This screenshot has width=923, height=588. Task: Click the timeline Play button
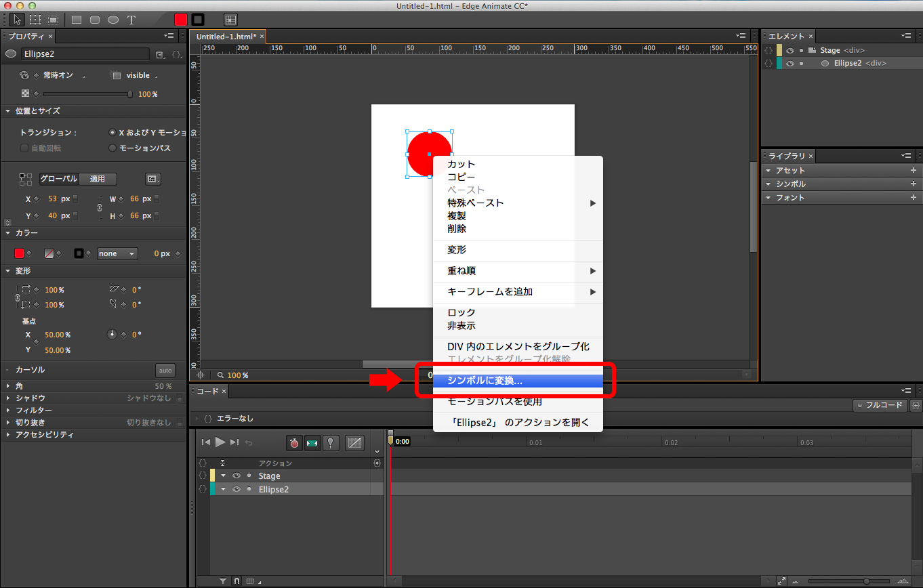[220, 442]
